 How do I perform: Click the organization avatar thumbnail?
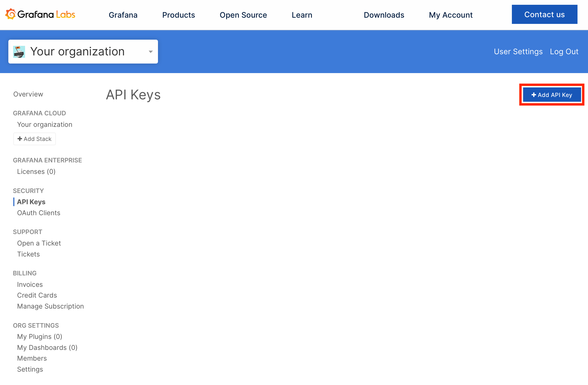(x=19, y=52)
